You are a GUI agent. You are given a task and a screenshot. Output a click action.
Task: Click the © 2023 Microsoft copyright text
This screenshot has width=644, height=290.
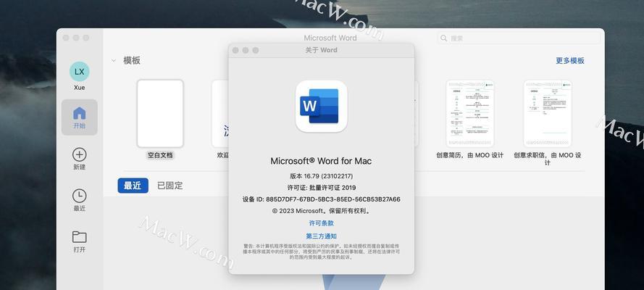pos(321,211)
